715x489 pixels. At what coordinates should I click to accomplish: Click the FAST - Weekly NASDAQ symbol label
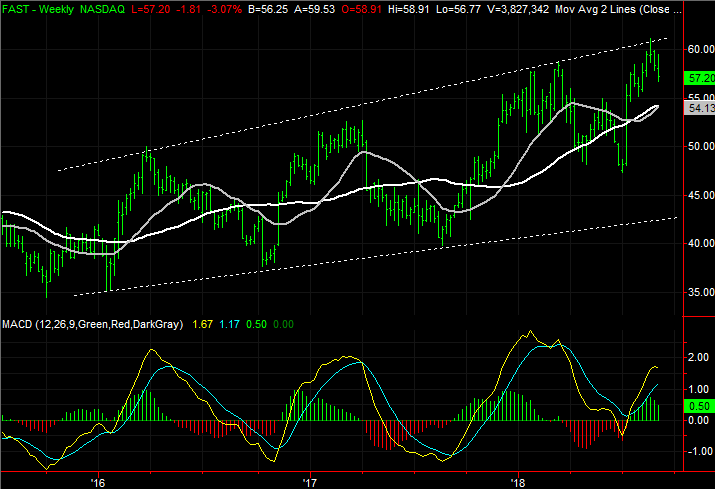point(63,9)
